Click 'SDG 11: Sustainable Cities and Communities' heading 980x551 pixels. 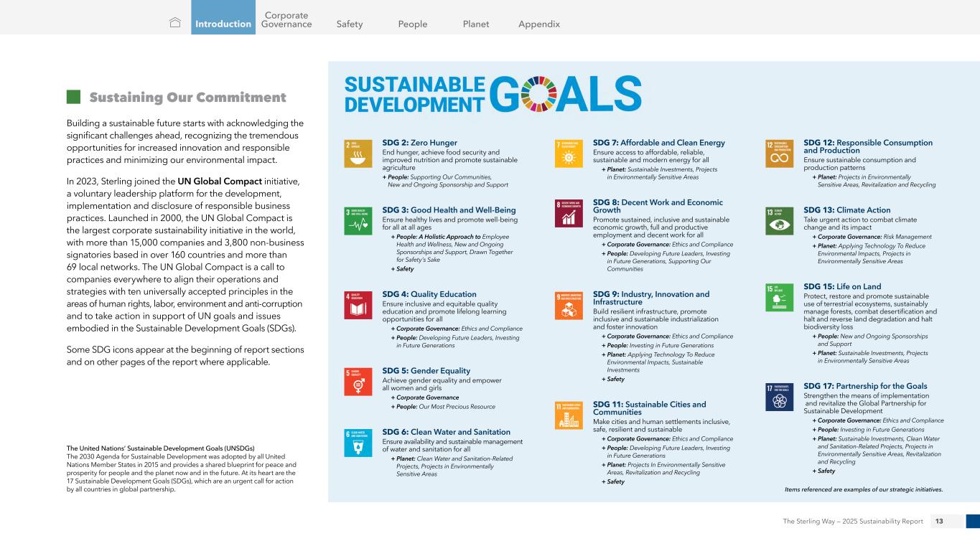pos(650,408)
